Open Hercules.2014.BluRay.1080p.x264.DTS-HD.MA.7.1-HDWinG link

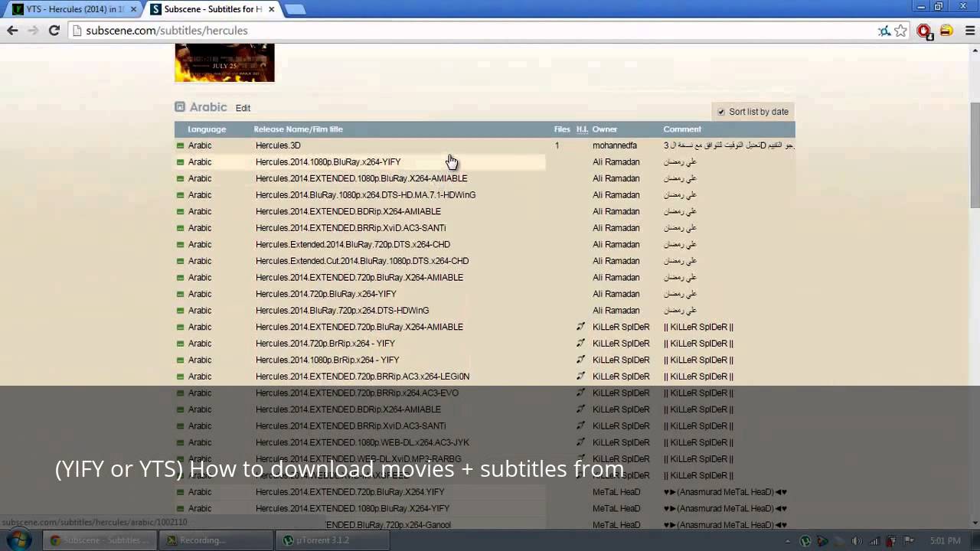365,195
